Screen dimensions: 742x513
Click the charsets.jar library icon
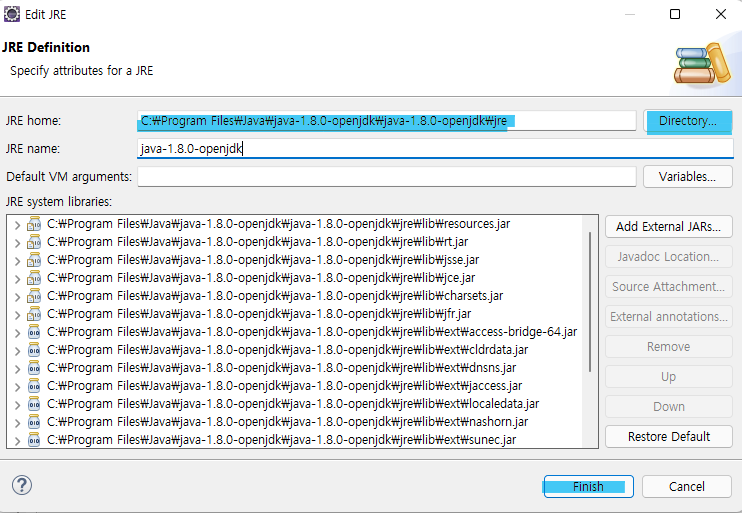34,296
